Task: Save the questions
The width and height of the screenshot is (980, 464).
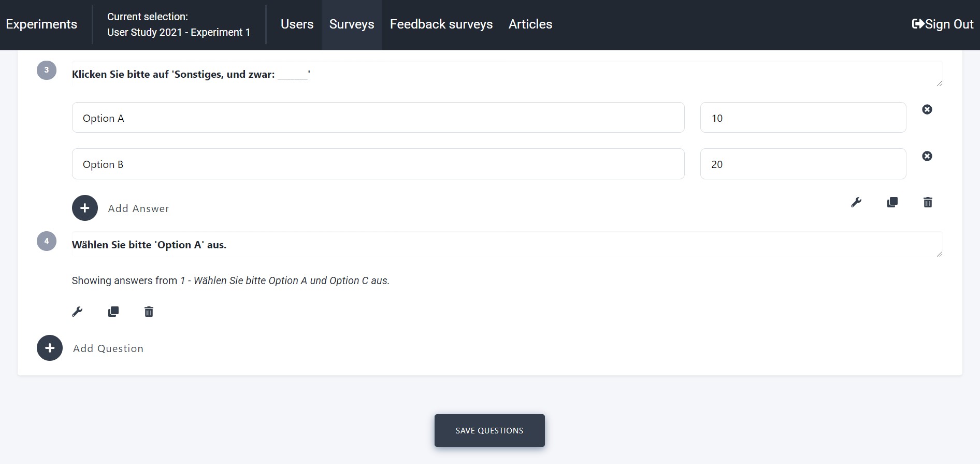Action: point(489,430)
